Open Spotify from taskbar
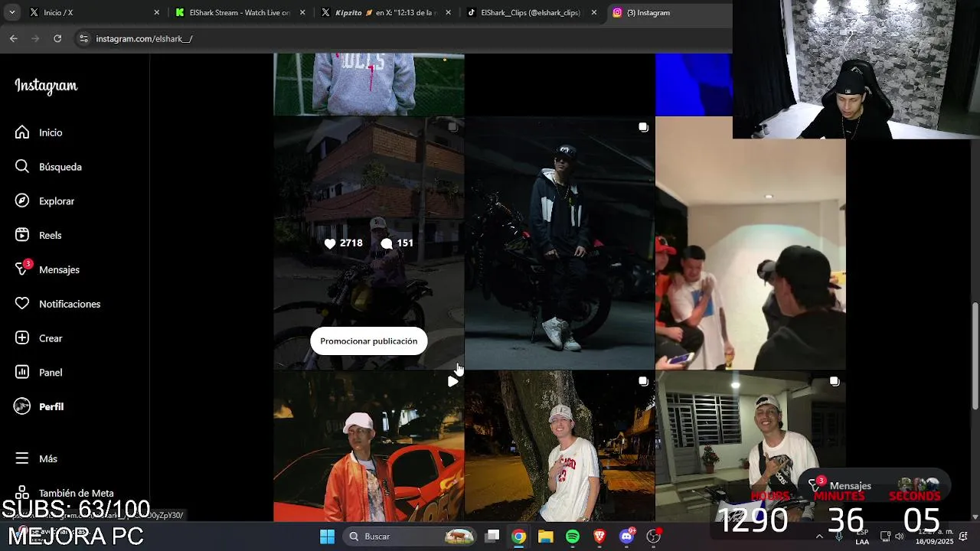The image size is (980, 551). point(573,536)
